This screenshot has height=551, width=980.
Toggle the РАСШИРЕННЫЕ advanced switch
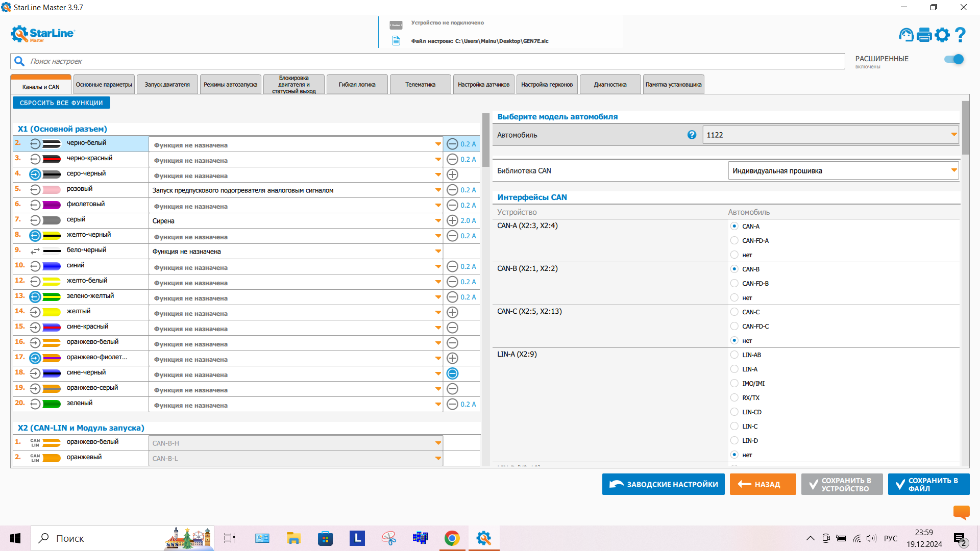(953, 59)
